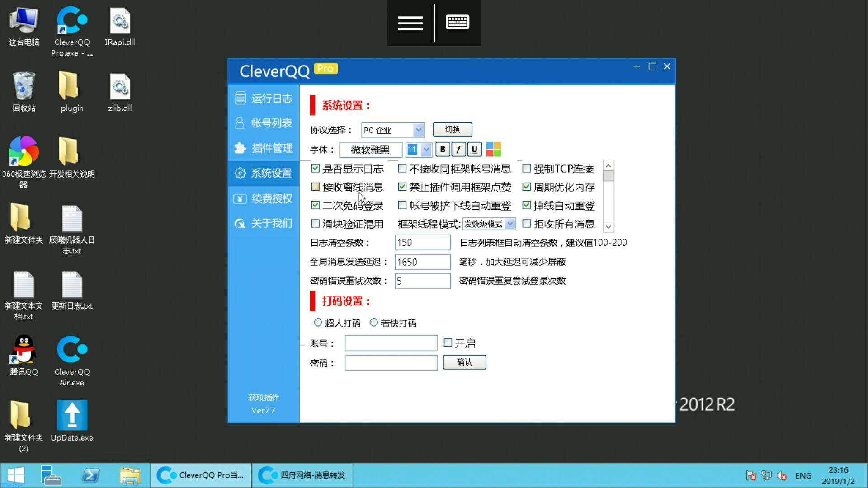The width and height of the screenshot is (868, 488).
Task: Toggle bold font button B
Action: (x=443, y=150)
